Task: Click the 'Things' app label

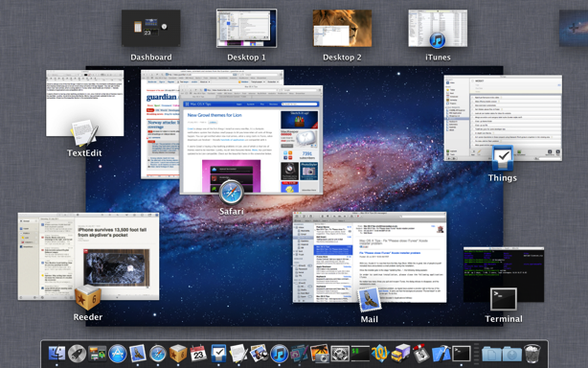Action: pyautogui.click(x=503, y=178)
